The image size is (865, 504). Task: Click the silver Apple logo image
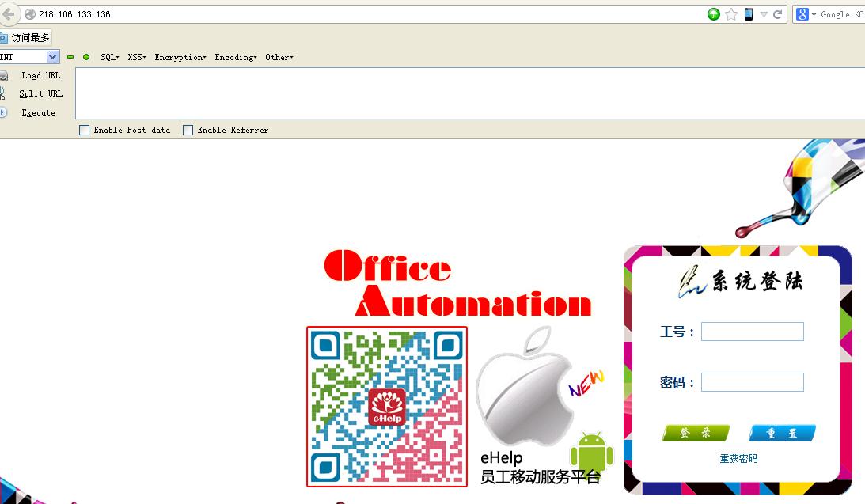(x=524, y=386)
